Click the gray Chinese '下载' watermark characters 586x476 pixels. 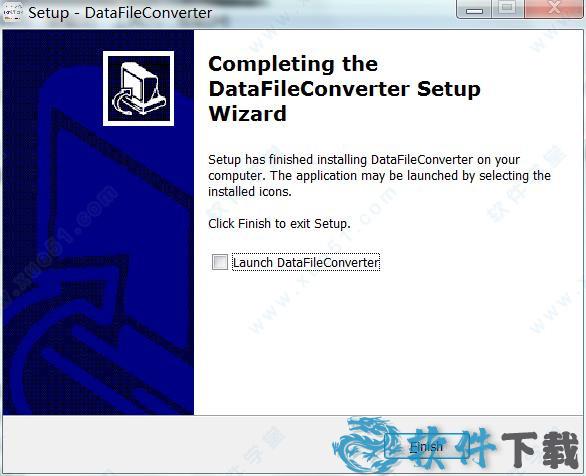(x=541, y=449)
